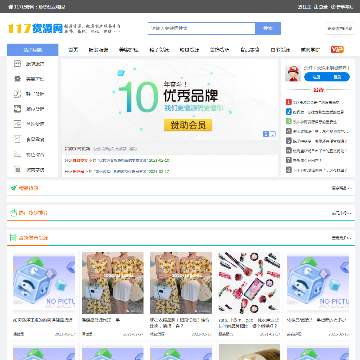Click the red-capped user avatar
The height and width of the screenshot is (360, 360).
click(293, 73)
